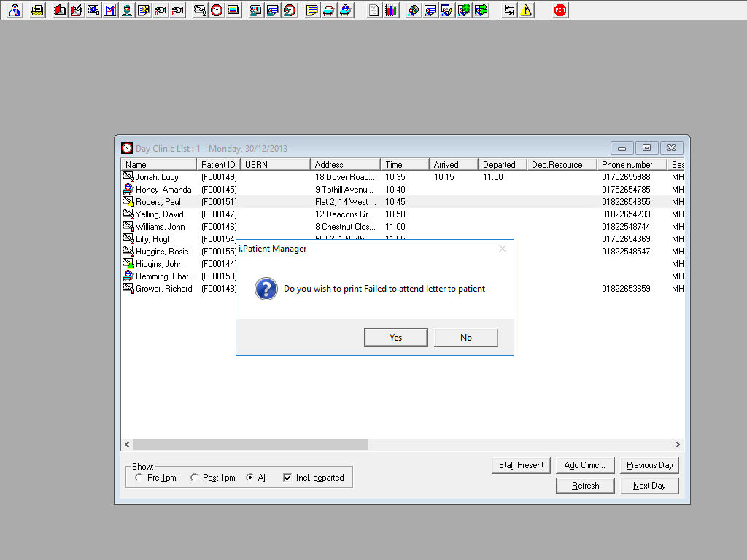Click the Phone number column header
The height and width of the screenshot is (560, 747).
click(x=632, y=164)
